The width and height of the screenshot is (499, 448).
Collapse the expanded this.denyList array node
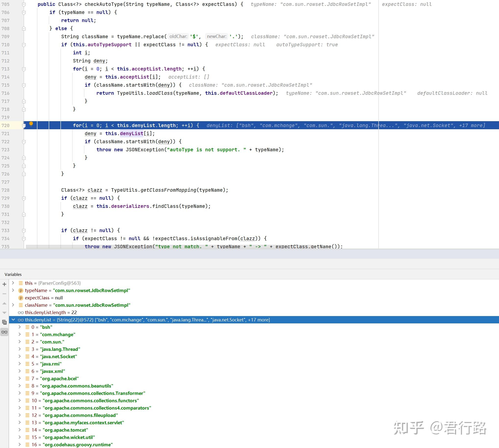13,320
